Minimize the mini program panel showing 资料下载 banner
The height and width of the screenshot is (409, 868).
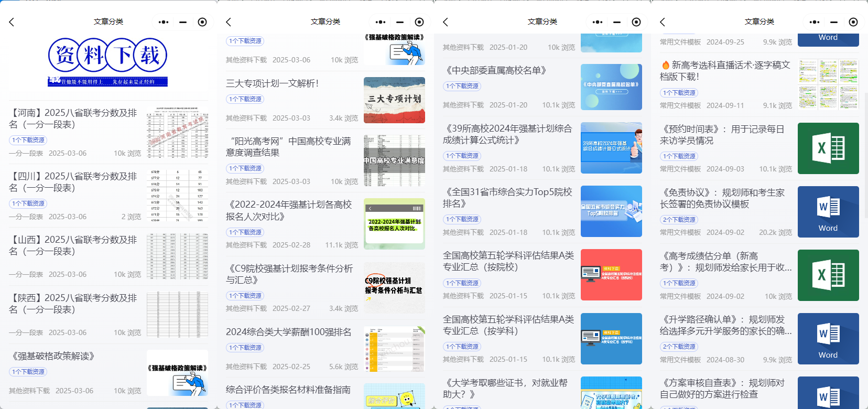tap(183, 22)
